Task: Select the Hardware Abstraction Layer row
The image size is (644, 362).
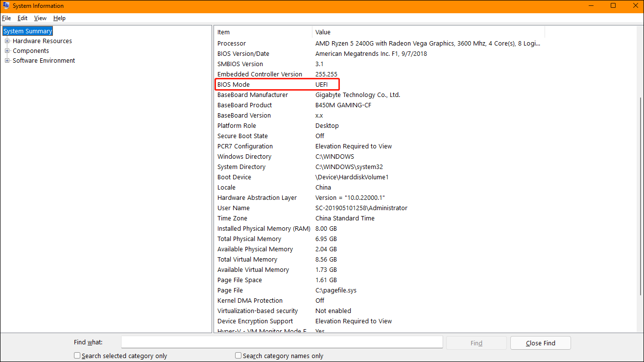Action: click(x=380, y=198)
